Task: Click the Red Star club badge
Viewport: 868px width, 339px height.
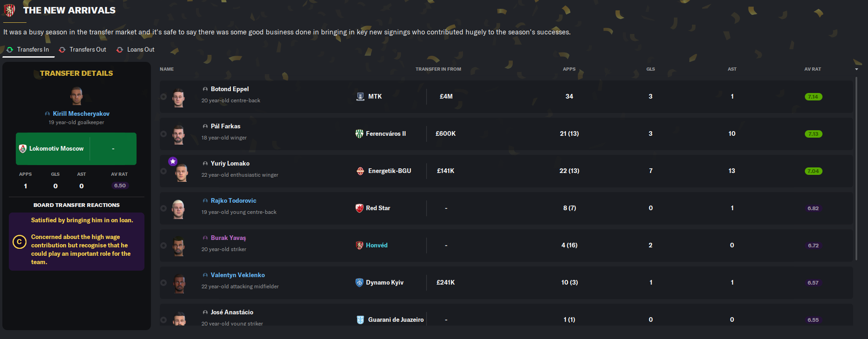Action: [x=359, y=208]
